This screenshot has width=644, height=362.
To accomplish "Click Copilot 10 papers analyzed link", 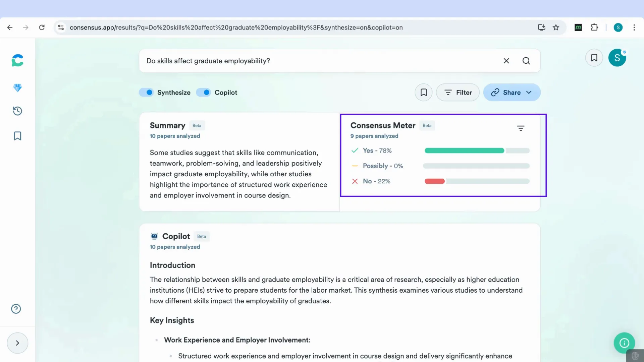I will [175, 247].
